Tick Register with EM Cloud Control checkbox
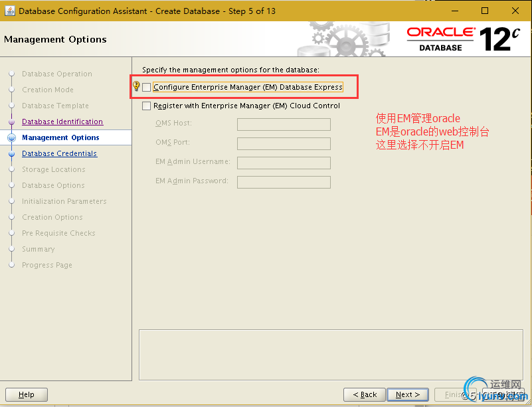Image resolution: width=532 pixels, height=407 pixels. coord(146,106)
